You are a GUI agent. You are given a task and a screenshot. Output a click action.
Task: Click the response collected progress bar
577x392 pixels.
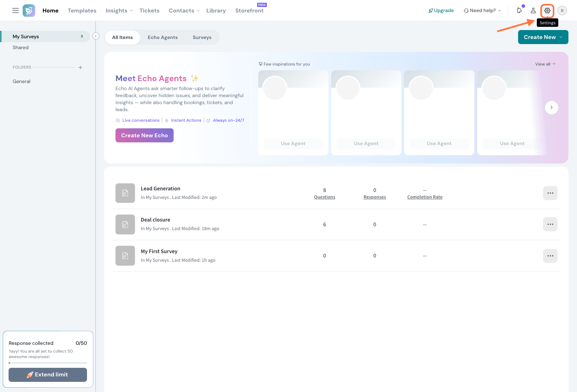coord(48,363)
